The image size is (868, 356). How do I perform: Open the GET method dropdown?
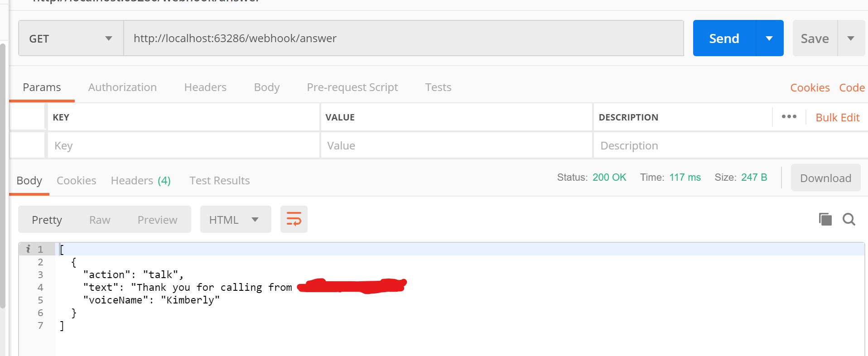[x=71, y=38]
